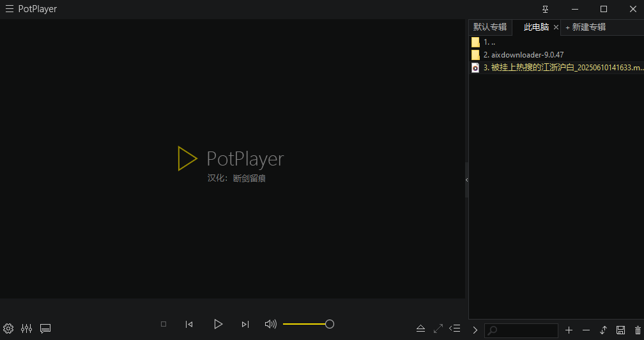Image resolution: width=644 pixels, height=340 pixels.
Task: Collapse the playlist sidebar using the edge handle
Action: pos(466,180)
